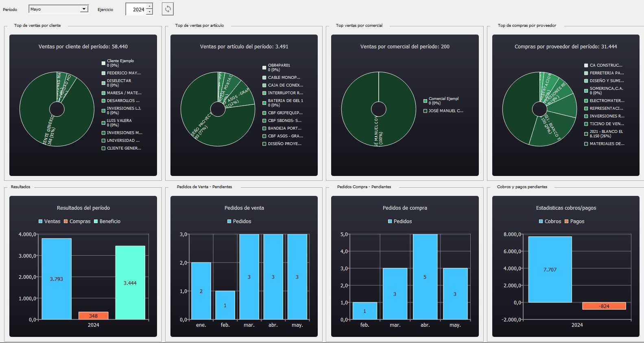Select the 3.444 Beneficio bar
This screenshot has width=644, height=343.
click(130, 282)
